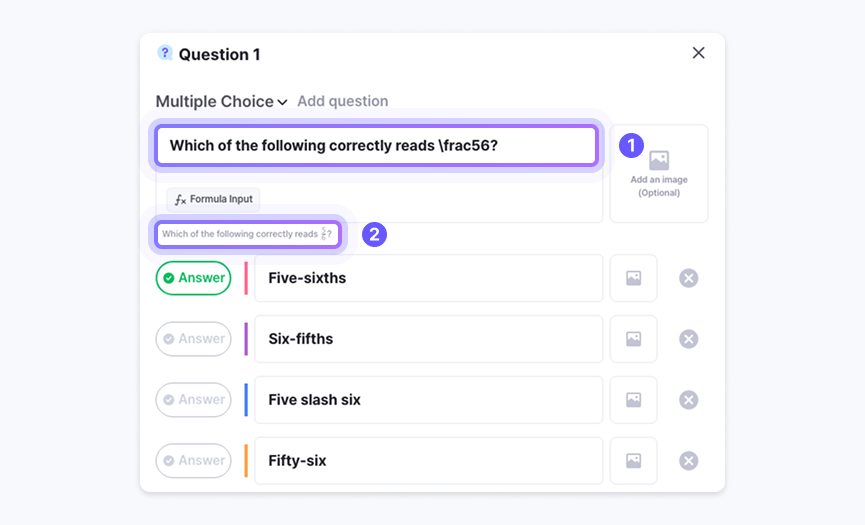Click image icon for Five-sixths answer

[x=633, y=278]
